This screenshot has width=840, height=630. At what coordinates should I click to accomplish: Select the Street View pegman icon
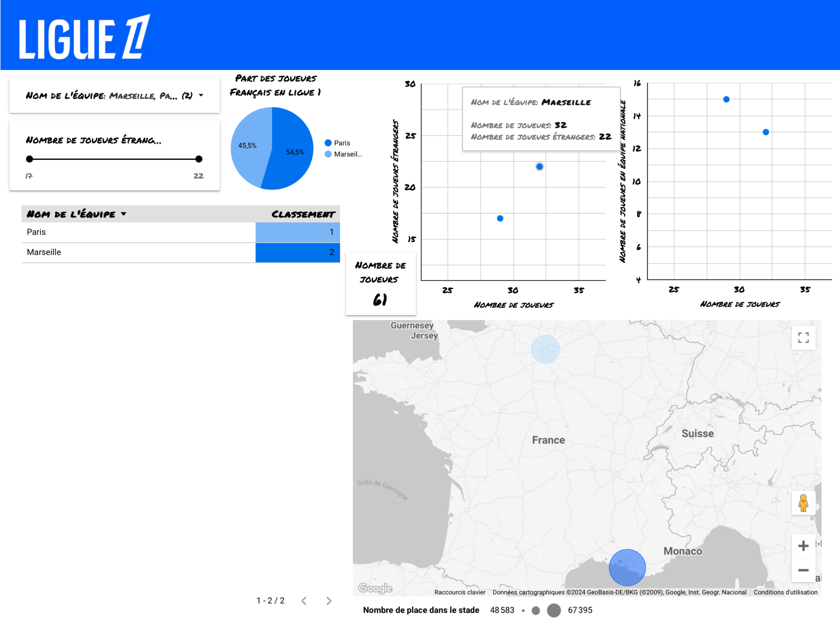(803, 503)
